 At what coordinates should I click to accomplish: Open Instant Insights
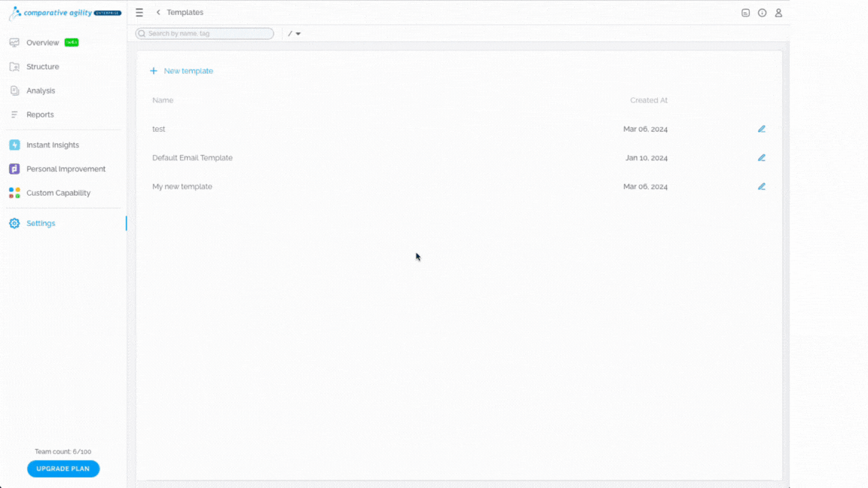(x=53, y=145)
